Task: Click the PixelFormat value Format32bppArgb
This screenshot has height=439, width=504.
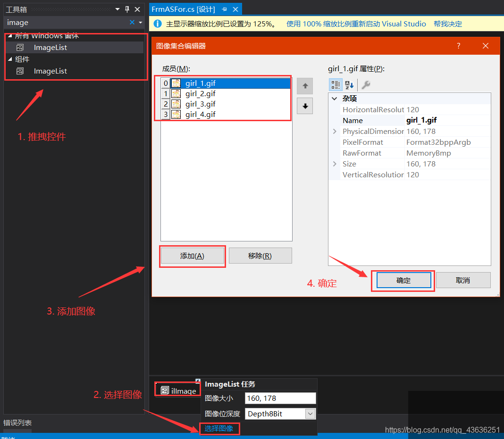Action: [x=438, y=142]
